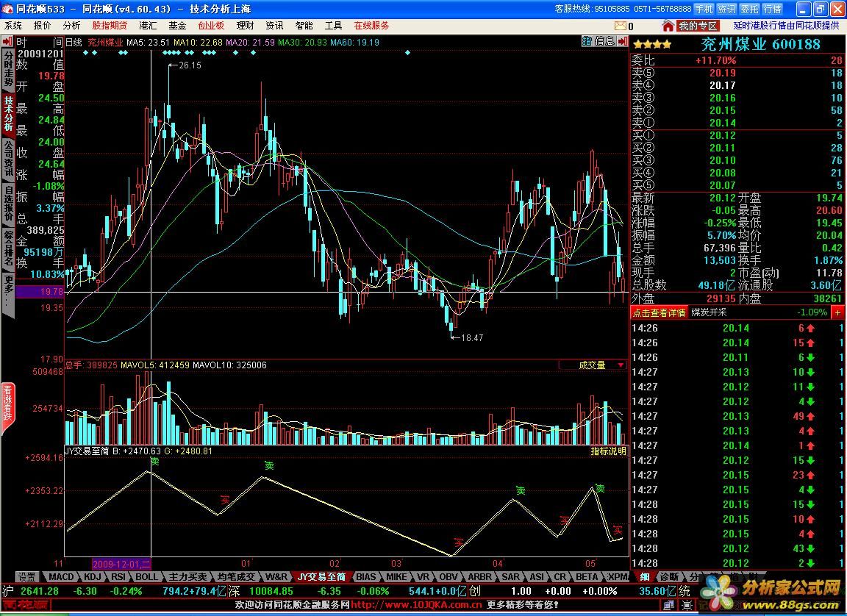Open the 分析 menu

coord(71,26)
